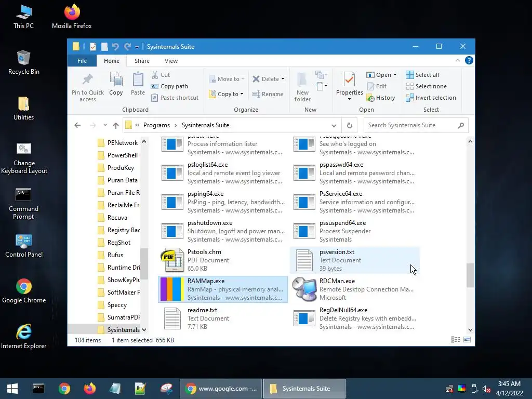Open Explorer help question mark icon
The height and width of the screenshot is (399, 532).
(x=469, y=60)
